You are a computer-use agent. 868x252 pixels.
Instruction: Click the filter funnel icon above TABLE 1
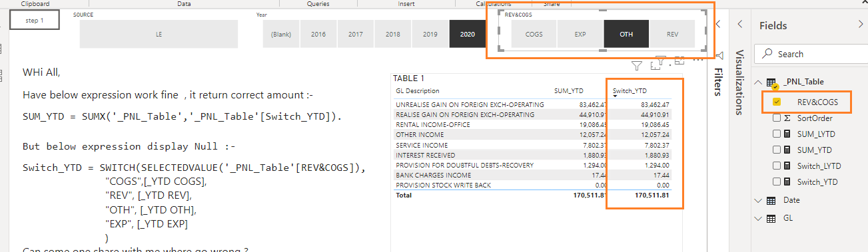point(636,65)
